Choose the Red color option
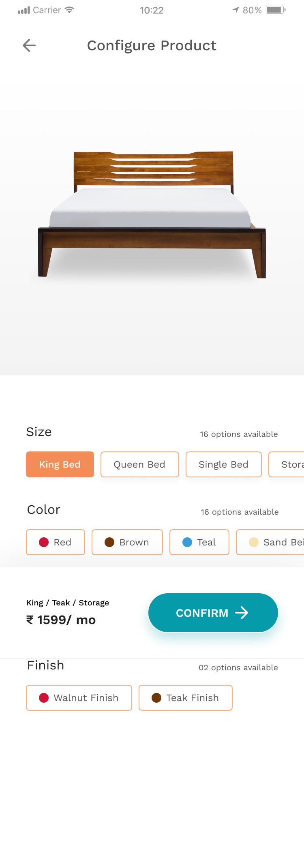Screen dimensions: 304x868 (x=56, y=542)
